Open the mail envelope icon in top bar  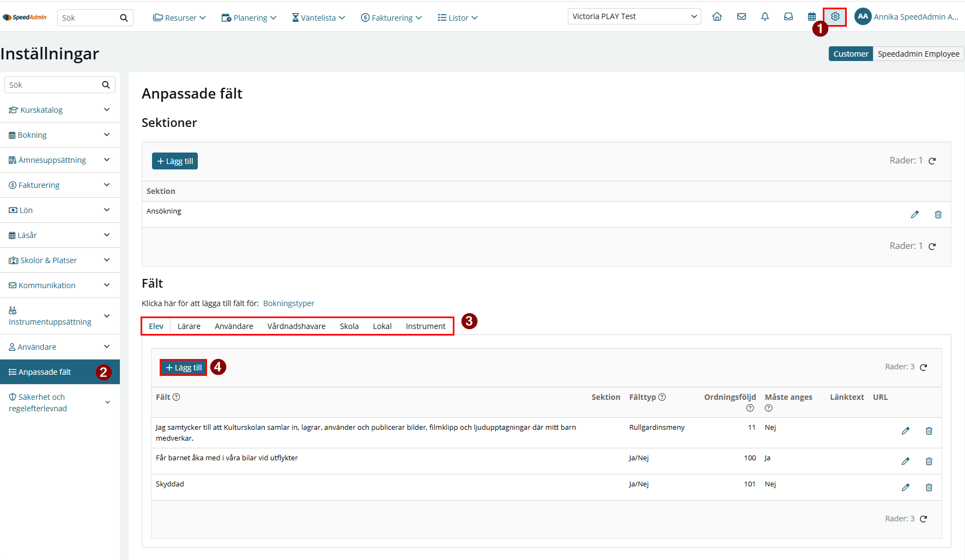point(742,17)
